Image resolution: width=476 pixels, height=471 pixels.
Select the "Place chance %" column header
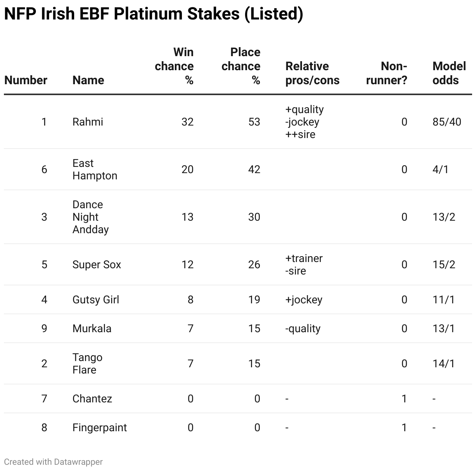click(241, 66)
